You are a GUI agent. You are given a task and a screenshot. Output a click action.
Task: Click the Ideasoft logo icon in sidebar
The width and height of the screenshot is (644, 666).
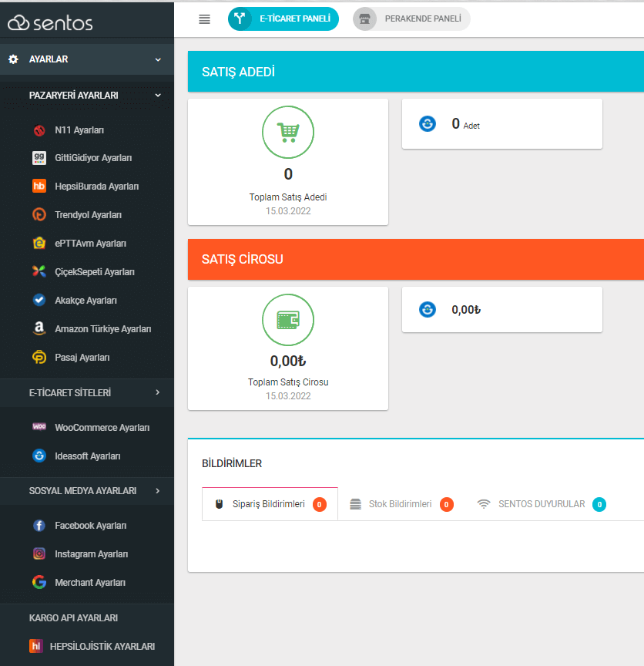click(x=39, y=456)
